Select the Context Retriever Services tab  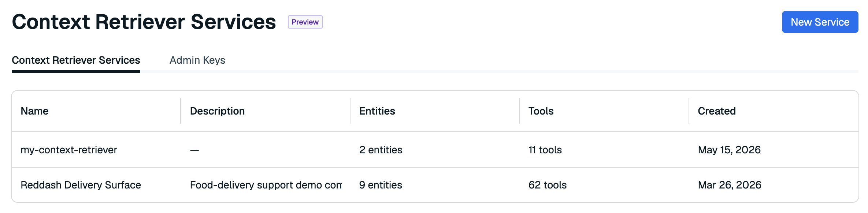(x=76, y=60)
